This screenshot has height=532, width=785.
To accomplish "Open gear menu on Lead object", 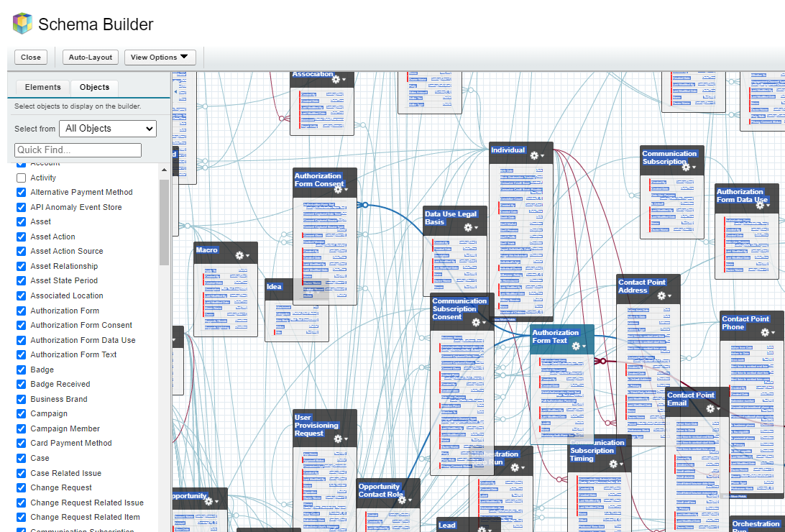I will [484, 529].
